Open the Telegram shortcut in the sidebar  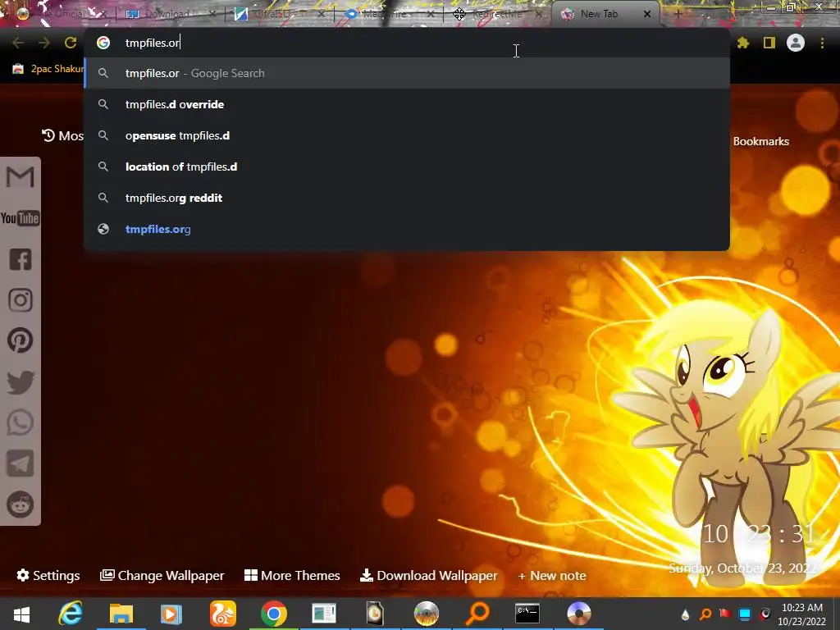pyautogui.click(x=21, y=463)
